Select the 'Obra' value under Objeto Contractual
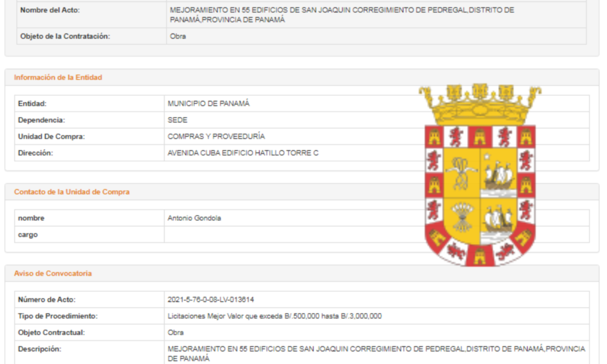Screen dimensions: 607x364 coord(175,332)
